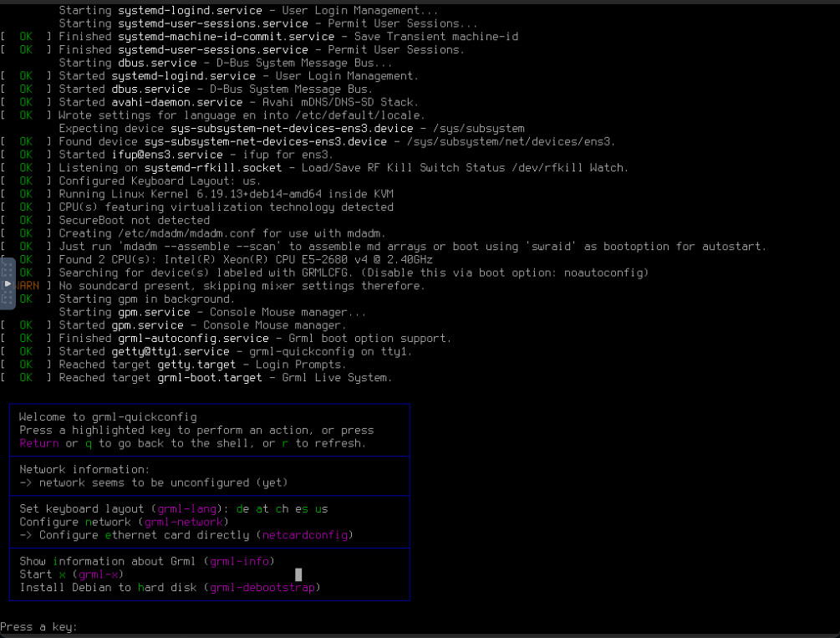
Task: Click the 'grml-lang' command text
Action: pos(187,509)
